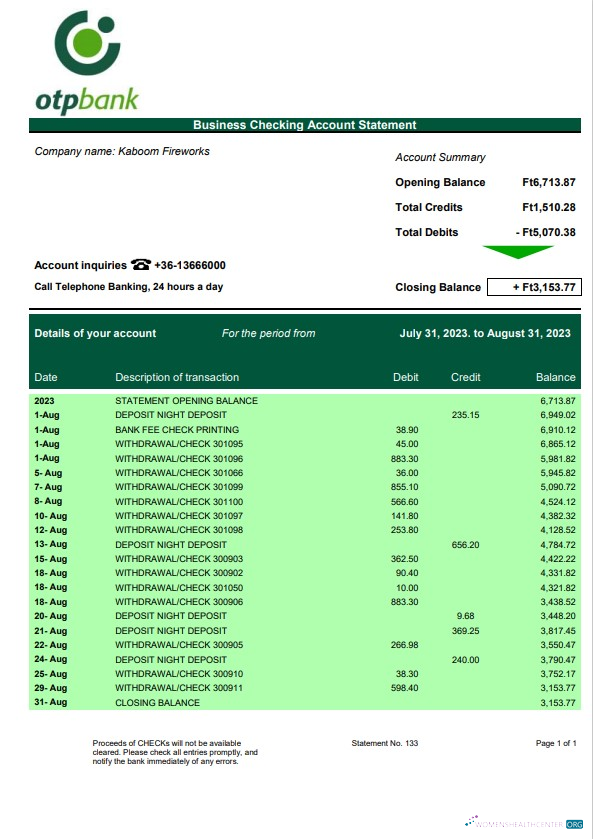Select the WITHDRAWAL/CHECK 301099 transaction
This screenshot has height=839, width=593.
[x=305, y=487]
